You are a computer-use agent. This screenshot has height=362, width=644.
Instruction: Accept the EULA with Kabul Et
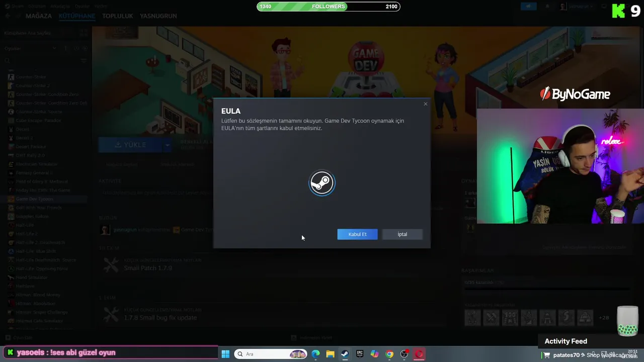[x=357, y=234]
